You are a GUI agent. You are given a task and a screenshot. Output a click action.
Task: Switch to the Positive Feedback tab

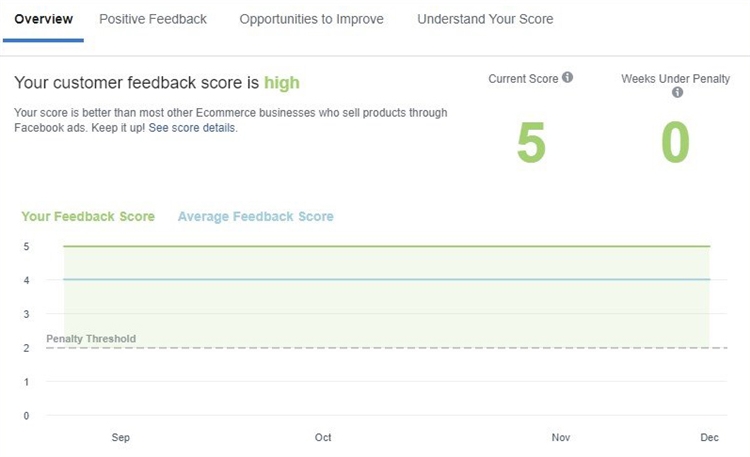coord(153,19)
